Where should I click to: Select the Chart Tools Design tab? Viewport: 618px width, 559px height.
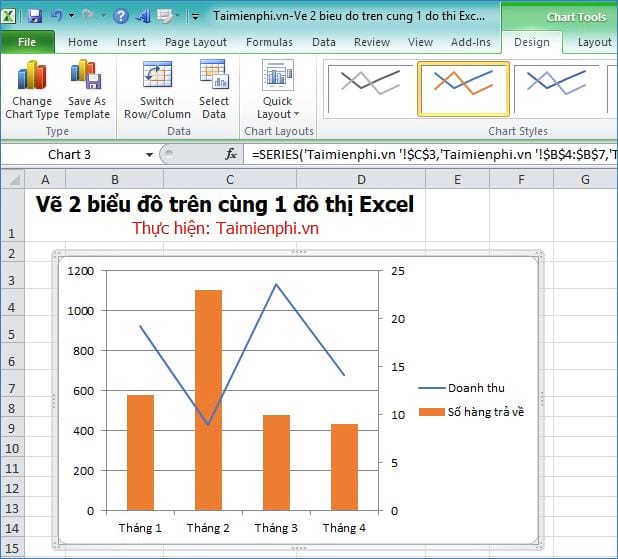(x=532, y=42)
